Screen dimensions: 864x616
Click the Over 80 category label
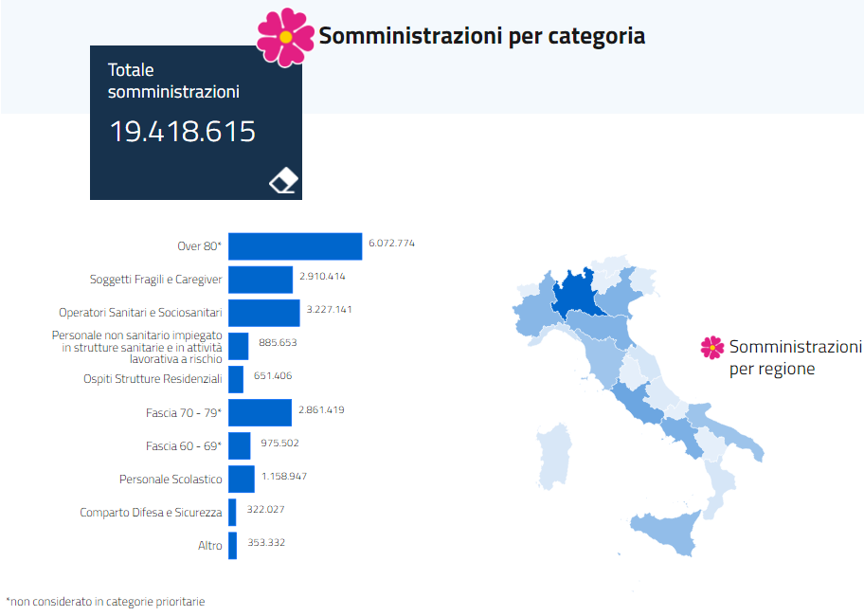click(199, 246)
